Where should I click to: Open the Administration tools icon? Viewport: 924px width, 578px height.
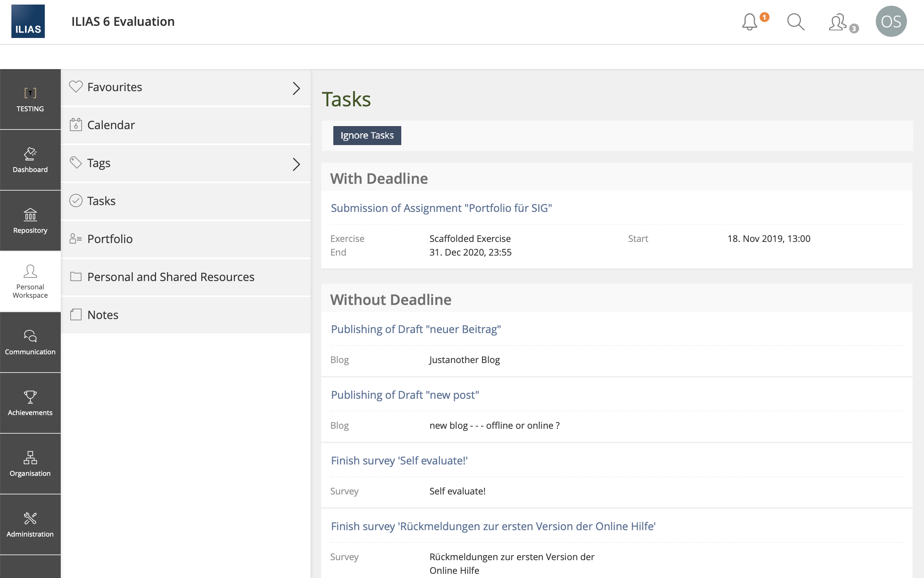[30, 524]
